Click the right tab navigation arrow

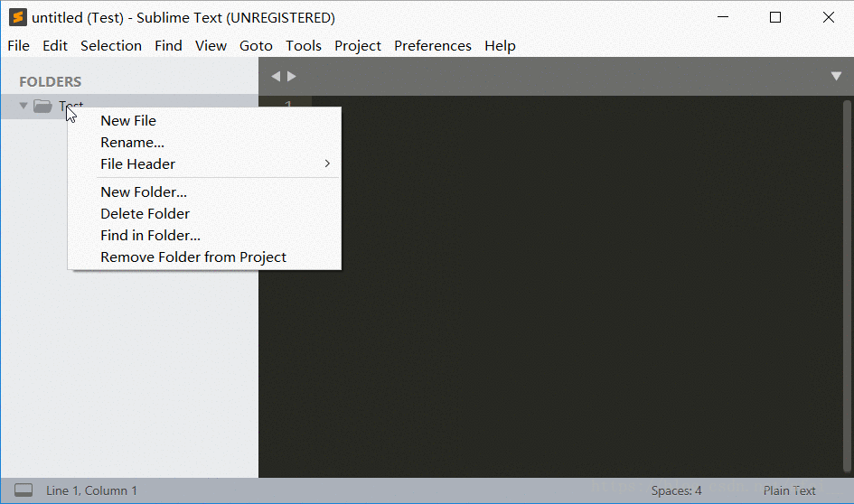coord(292,76)
